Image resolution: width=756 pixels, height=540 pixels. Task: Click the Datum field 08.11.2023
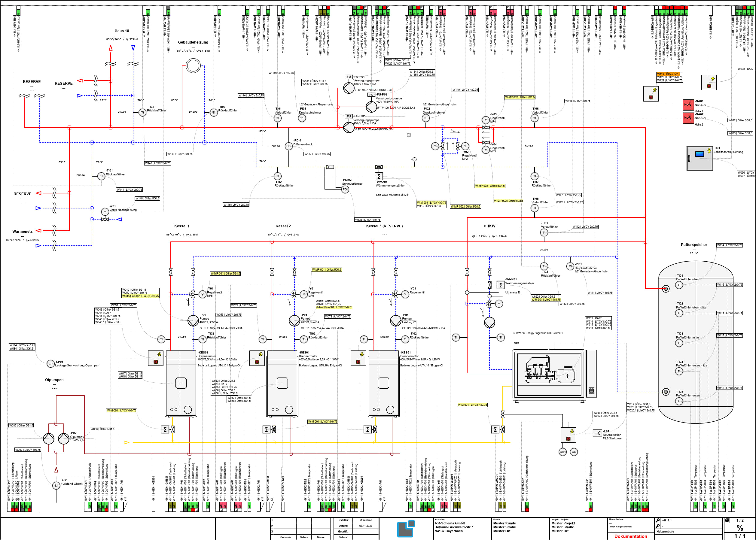365,526
